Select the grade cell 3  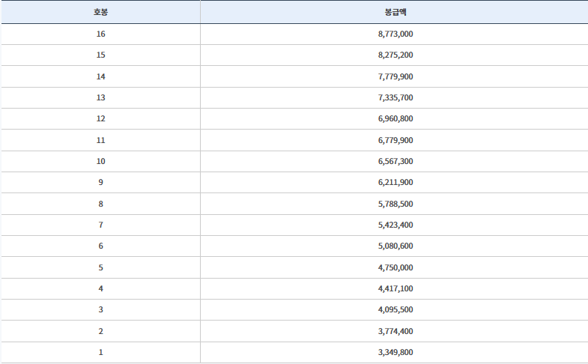100,310
